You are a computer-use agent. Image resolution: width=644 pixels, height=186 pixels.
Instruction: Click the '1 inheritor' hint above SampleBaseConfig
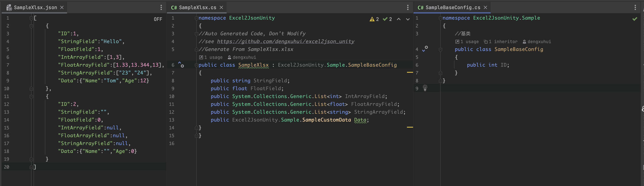500,42
